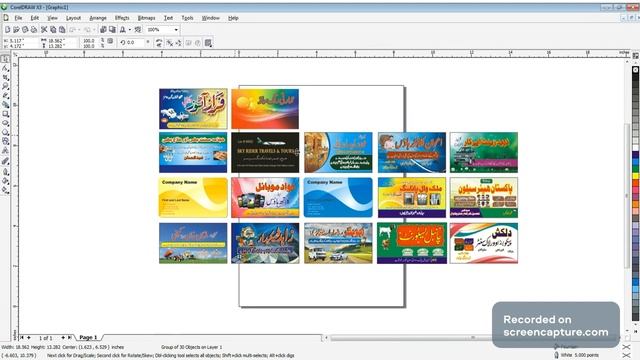Toggle the non-proportional scaling lock
This screenshot has height=360, width=640.
[110, 41]
